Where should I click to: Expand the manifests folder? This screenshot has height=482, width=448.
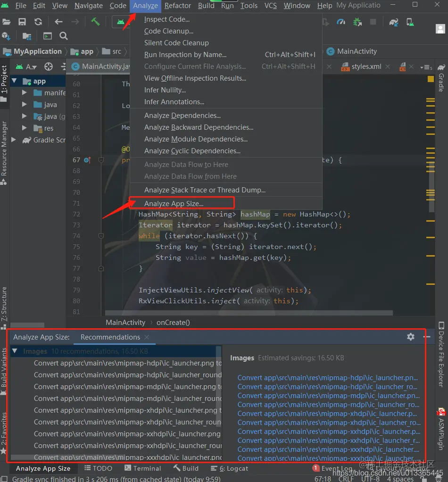tap(24, 92)
